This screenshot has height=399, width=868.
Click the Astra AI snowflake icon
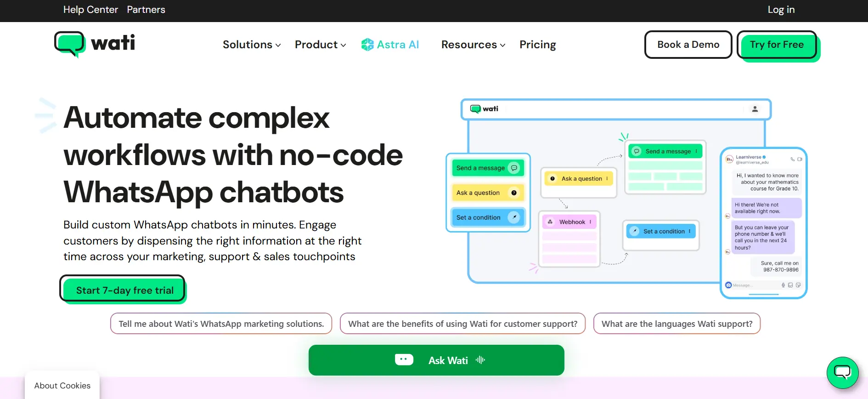367,45
